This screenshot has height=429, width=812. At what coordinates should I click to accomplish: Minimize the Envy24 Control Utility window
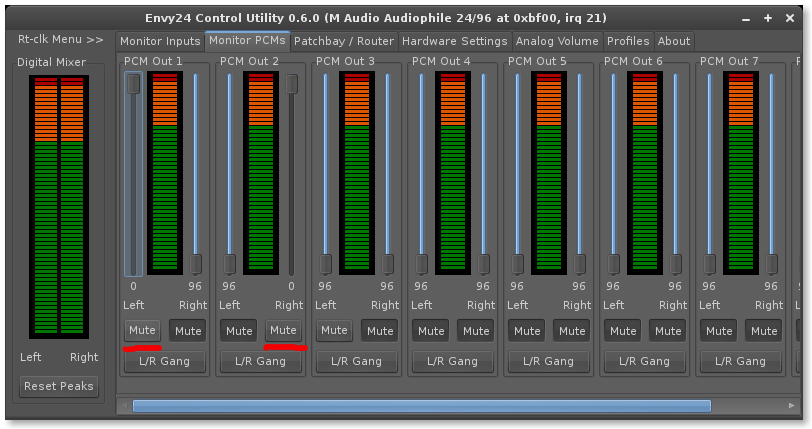tap(746, 19)
